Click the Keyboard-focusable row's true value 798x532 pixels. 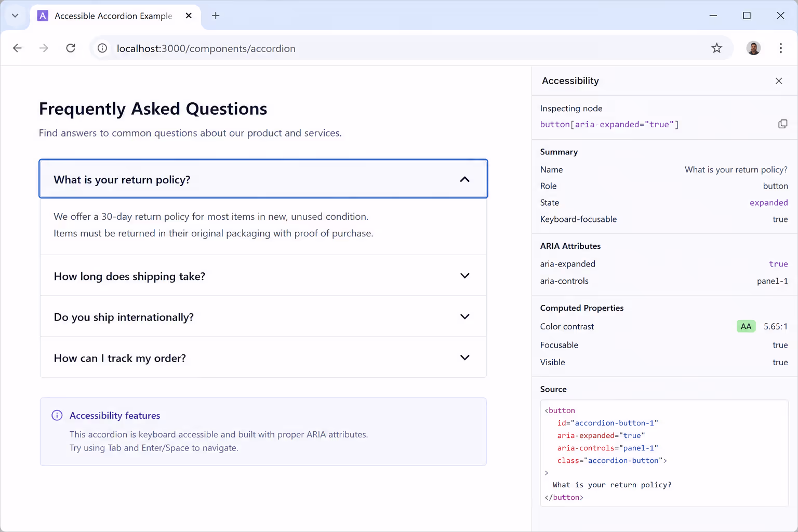pyautogui.click(x=780, y=219)
